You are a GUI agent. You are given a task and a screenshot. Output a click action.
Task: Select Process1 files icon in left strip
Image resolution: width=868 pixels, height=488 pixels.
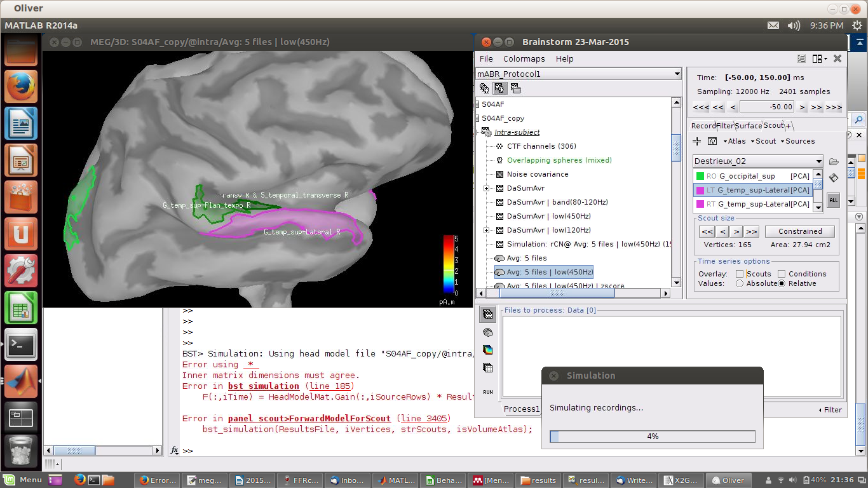pyautogui.click(x=487, y=314)
